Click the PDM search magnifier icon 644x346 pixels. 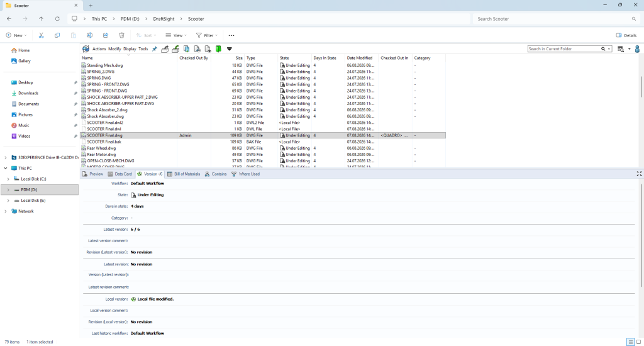(603, 49)
